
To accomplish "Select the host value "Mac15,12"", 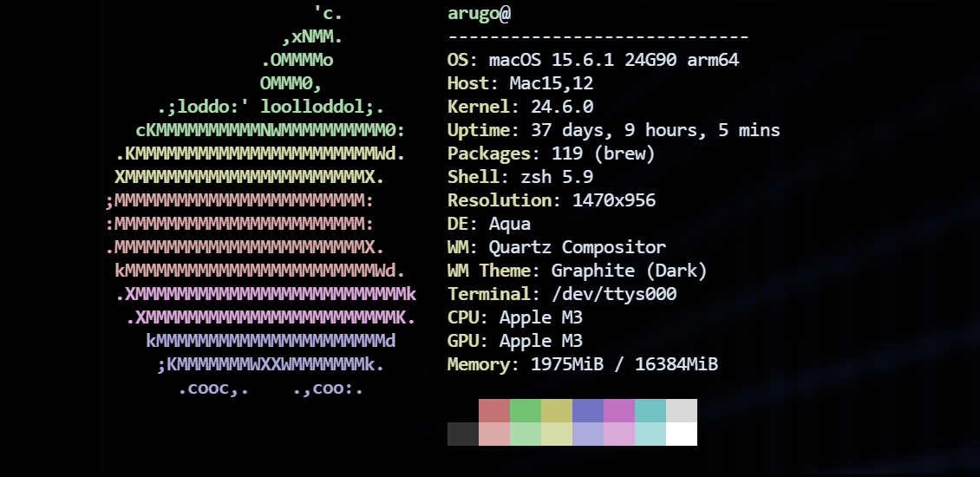I will (552, 83).
